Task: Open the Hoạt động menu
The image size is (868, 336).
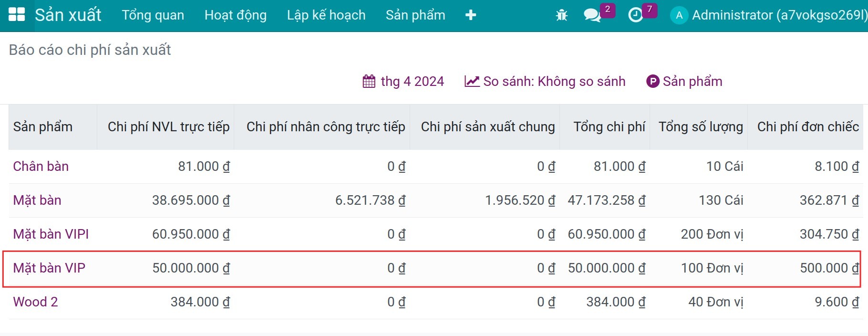Action: (x=236, y=15)
